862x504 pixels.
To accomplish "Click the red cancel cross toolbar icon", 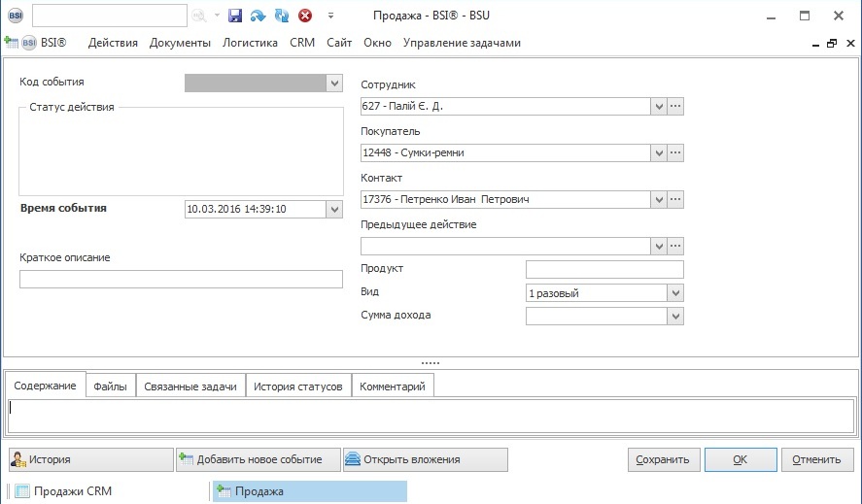I will pyautogui.click(x=305, y=16).
